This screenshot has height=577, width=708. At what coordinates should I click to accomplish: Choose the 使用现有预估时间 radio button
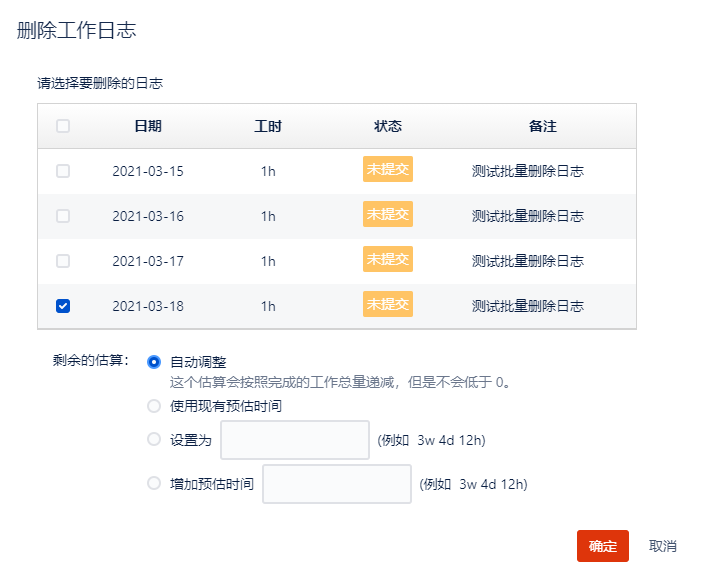coord(154,406)
